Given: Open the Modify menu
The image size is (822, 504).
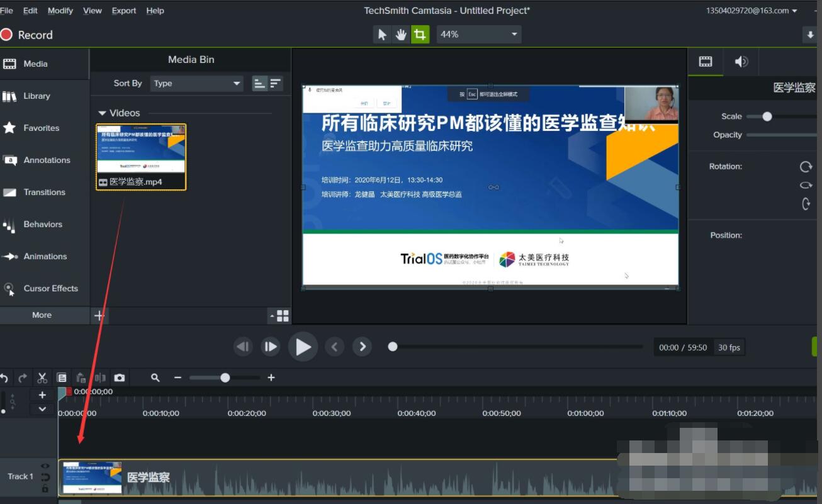Looking at the screenshot, I should pos(60,10).
